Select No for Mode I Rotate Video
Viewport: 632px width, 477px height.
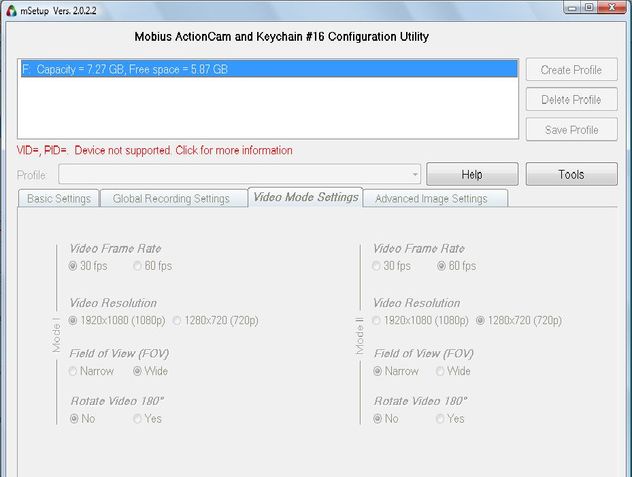(x=83, y=419)
